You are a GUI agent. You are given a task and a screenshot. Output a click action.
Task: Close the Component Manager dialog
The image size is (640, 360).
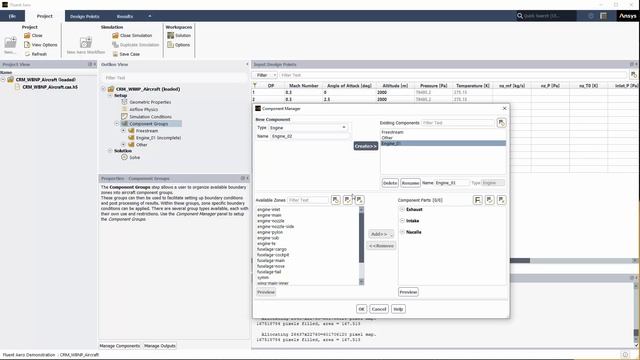coord(504,108)
